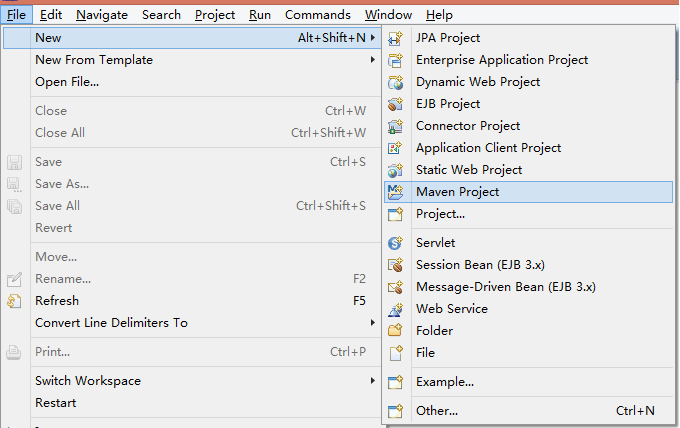Viewport: 680px width, 428px height.
Task: Click the Example... wizard icon
Action: click(395, 382)
